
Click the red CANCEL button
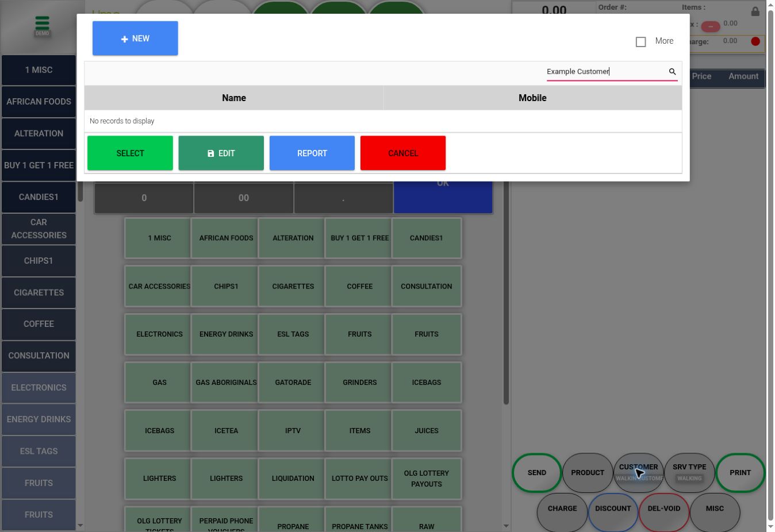click(x=403, y=153)
